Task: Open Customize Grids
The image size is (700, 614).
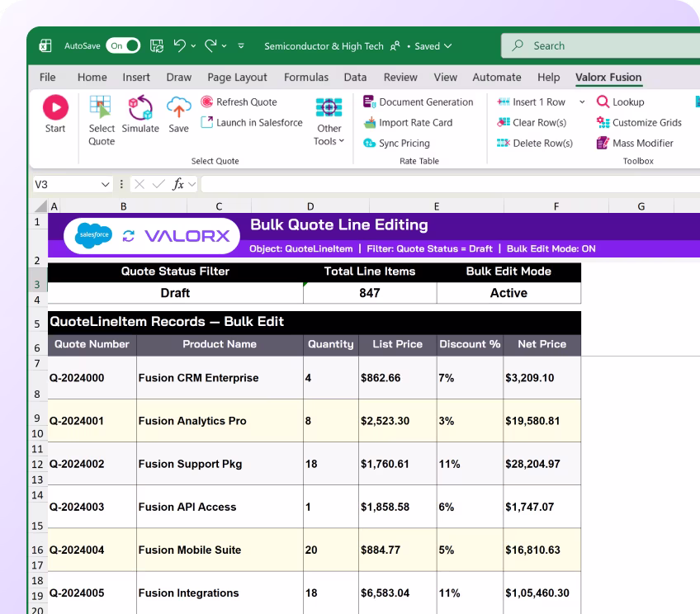Action: click(x=639, y=122)
